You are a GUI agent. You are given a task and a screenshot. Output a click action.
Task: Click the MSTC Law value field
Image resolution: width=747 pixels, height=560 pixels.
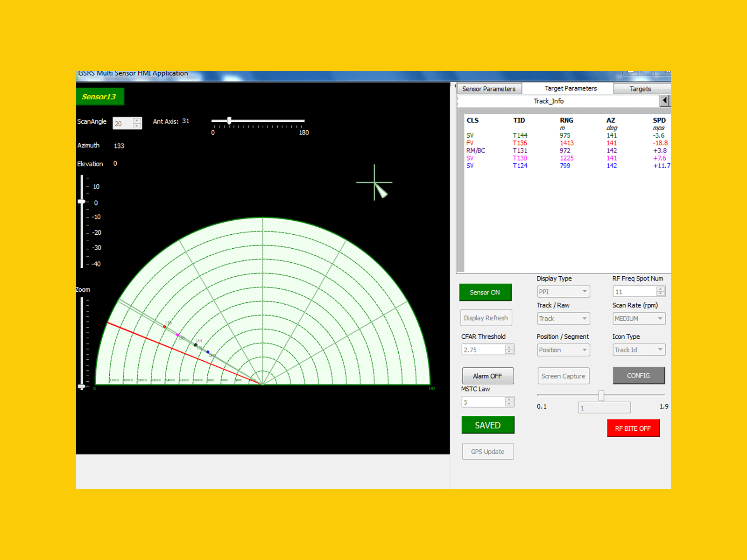[484, 402]
